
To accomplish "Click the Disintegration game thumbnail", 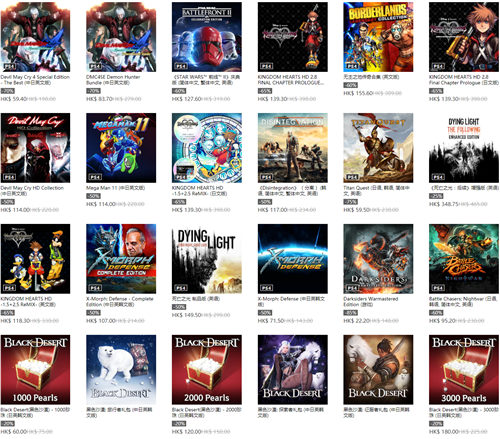I will tap(292, 148).
